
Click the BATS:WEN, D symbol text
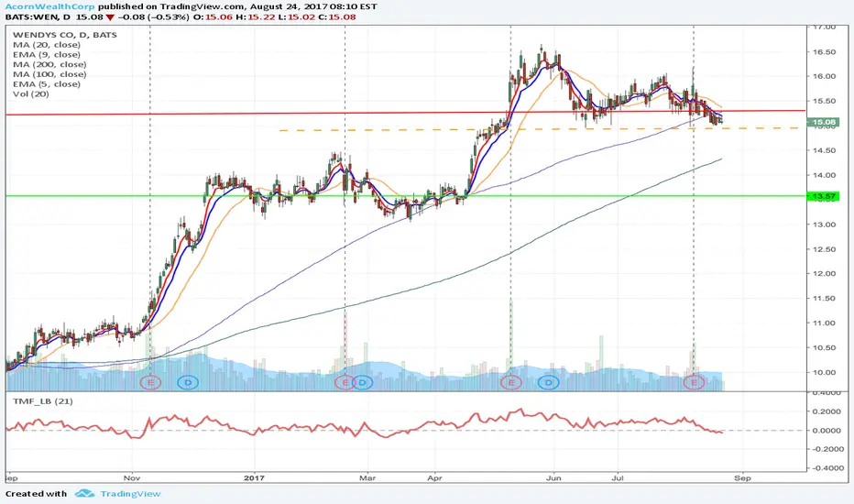point(38,16)
